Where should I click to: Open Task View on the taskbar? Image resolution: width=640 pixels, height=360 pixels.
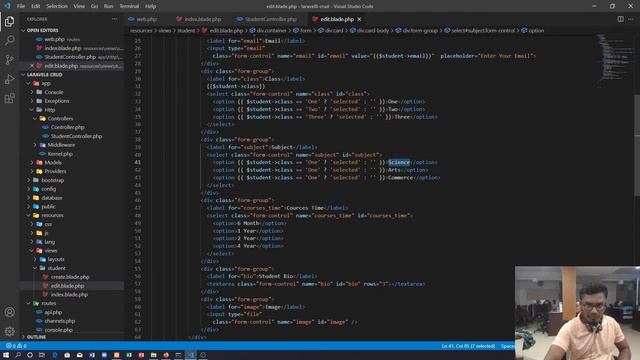42,355
